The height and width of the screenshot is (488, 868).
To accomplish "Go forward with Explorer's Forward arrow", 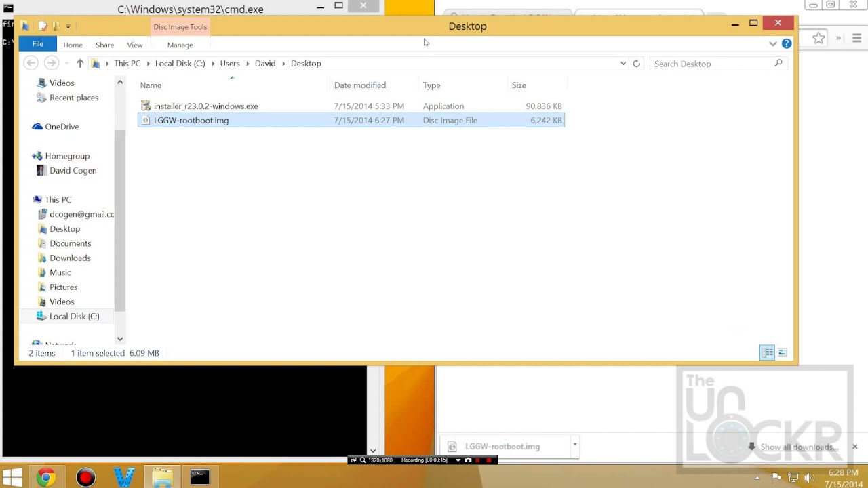I will click(x=51, y=63).
